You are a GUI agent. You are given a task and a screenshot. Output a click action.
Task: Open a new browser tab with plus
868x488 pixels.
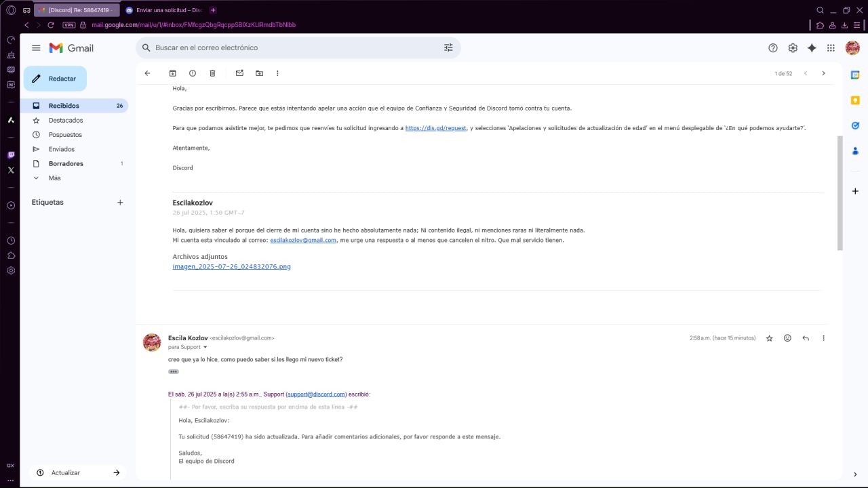[213, 10]
